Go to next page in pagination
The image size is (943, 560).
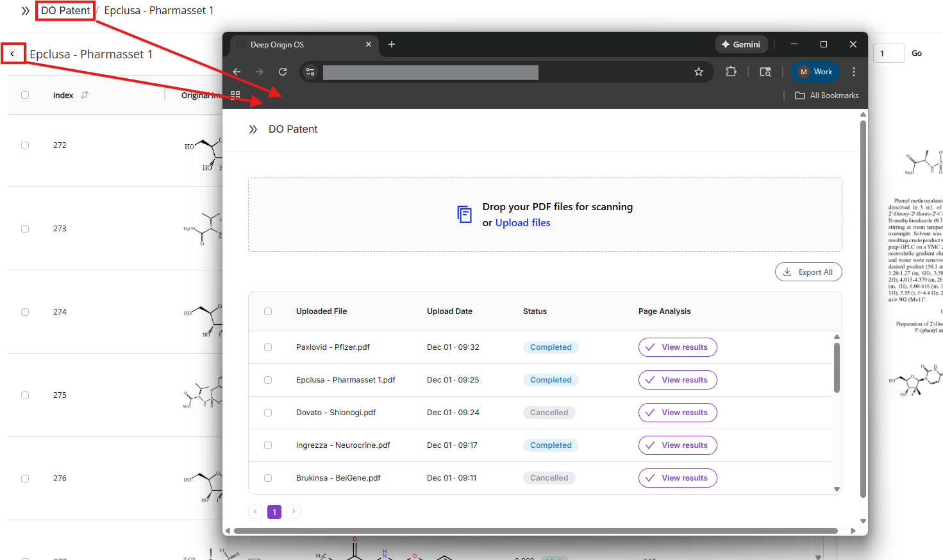tap(294, 512)
